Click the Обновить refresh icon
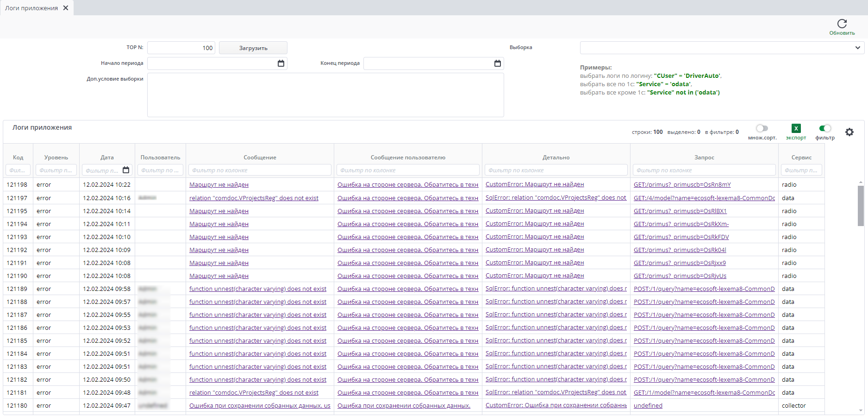This screenshot has width=868, height=416. 842,24
